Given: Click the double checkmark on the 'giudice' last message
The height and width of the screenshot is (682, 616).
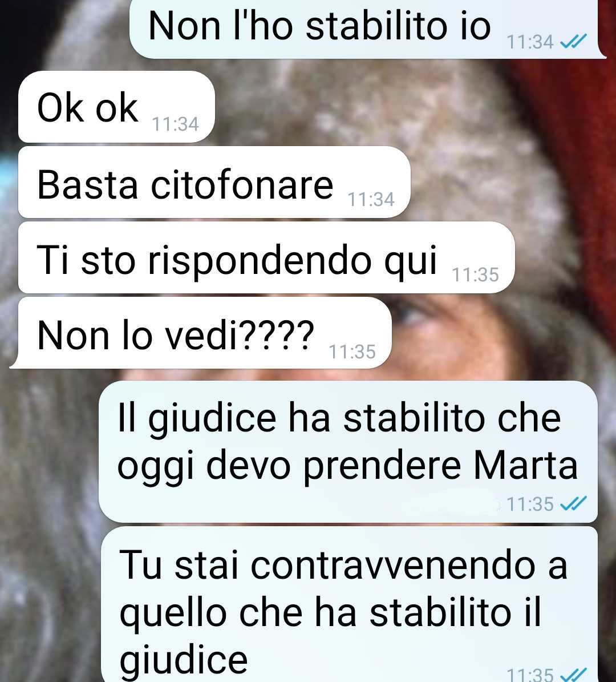Looking at the screenshot, I should [573, 675].
